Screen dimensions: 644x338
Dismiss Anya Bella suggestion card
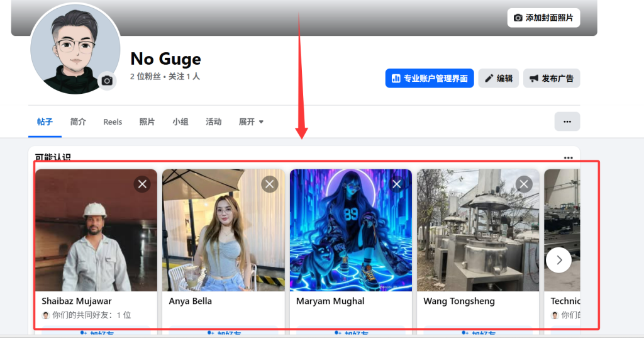[x=270, y=184]
